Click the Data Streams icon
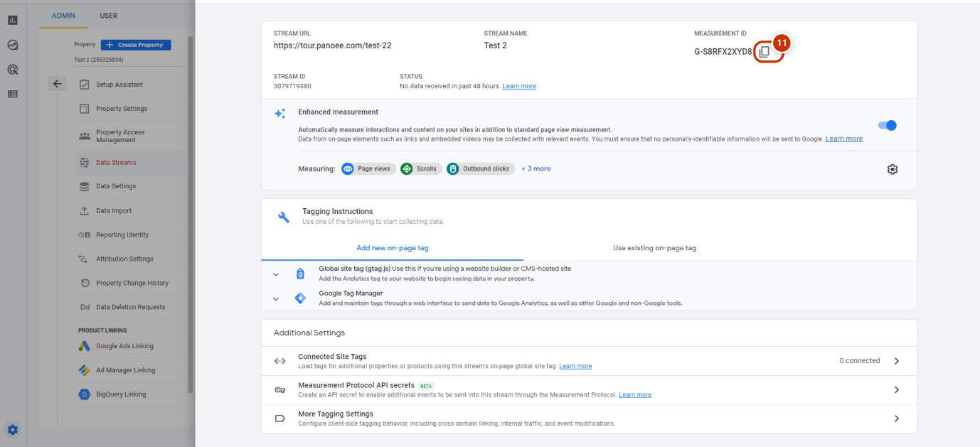This screenshot has width=980, height=447. (x=85, y=162)
